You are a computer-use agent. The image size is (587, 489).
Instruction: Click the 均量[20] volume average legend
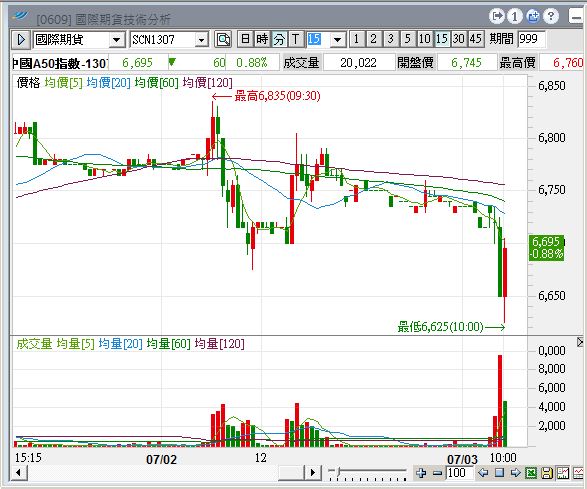[x=120, y=343]
